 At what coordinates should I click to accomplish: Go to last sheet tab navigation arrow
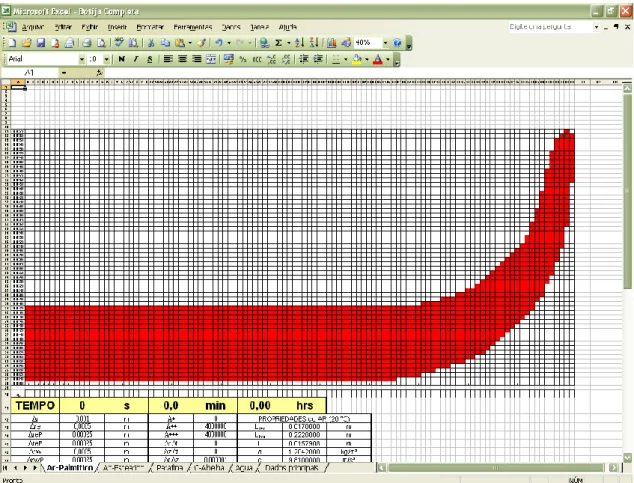point(35,468)
